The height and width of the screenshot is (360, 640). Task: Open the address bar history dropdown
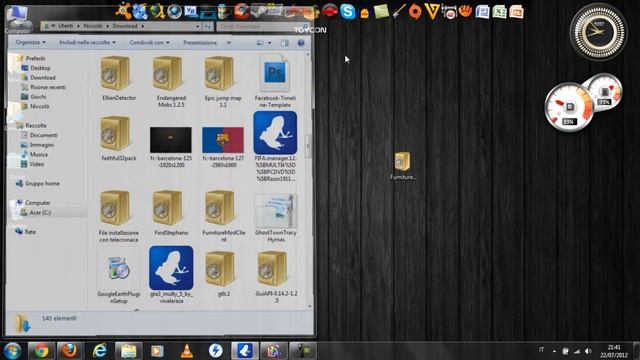tap(198, 27)
